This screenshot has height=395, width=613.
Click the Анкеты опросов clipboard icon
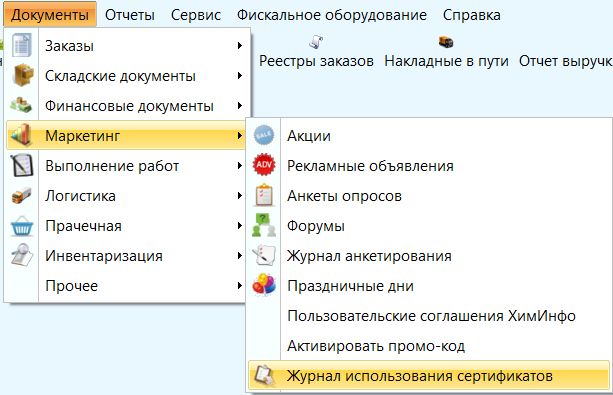[x=264, y=195]
